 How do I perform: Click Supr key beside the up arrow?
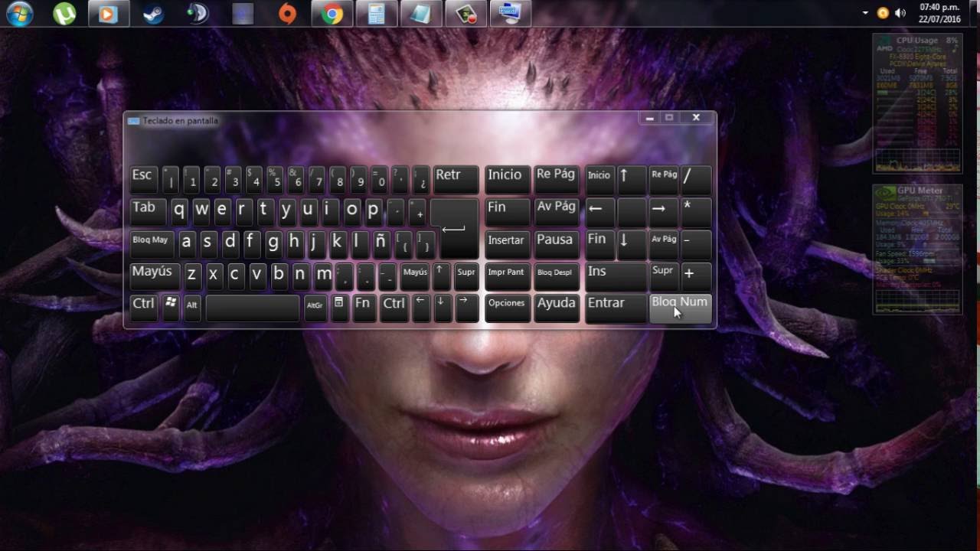click(x=465, y=275)
